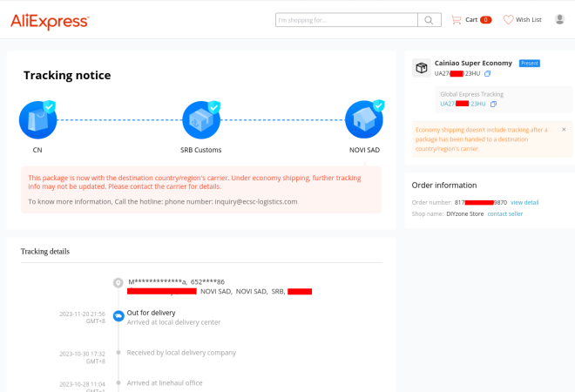Click the magnifier search button

pos(429,20)
